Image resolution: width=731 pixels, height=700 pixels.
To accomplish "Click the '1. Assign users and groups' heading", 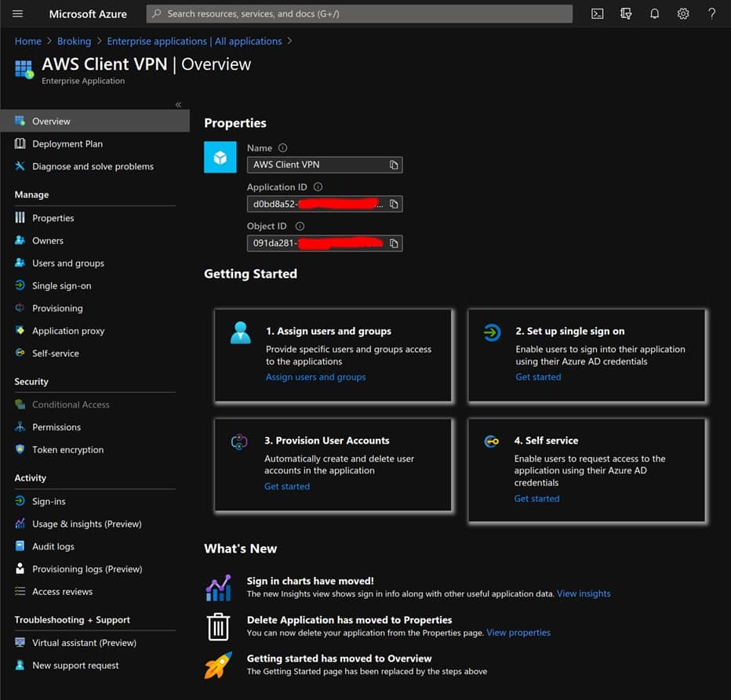I will pyautogui.click(x=329, y=332).
